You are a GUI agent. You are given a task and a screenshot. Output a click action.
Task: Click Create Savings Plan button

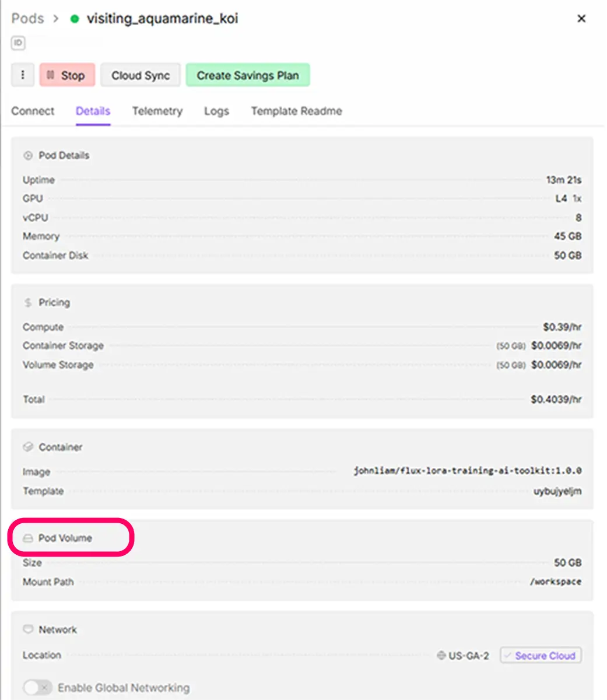pyautogui.click(x=247, y=75)
